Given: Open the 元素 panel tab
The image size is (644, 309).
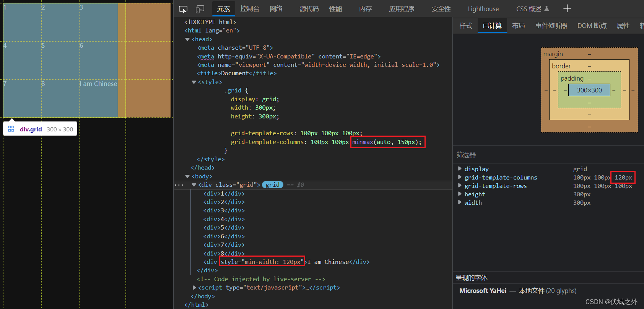Looking at the screenshot, I should point(223,9).
